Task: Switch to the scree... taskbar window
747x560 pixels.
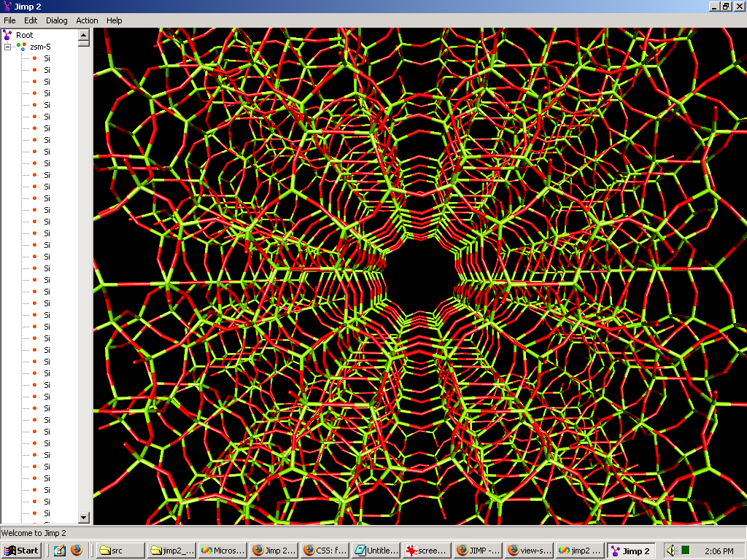Action: coord(427,551)
